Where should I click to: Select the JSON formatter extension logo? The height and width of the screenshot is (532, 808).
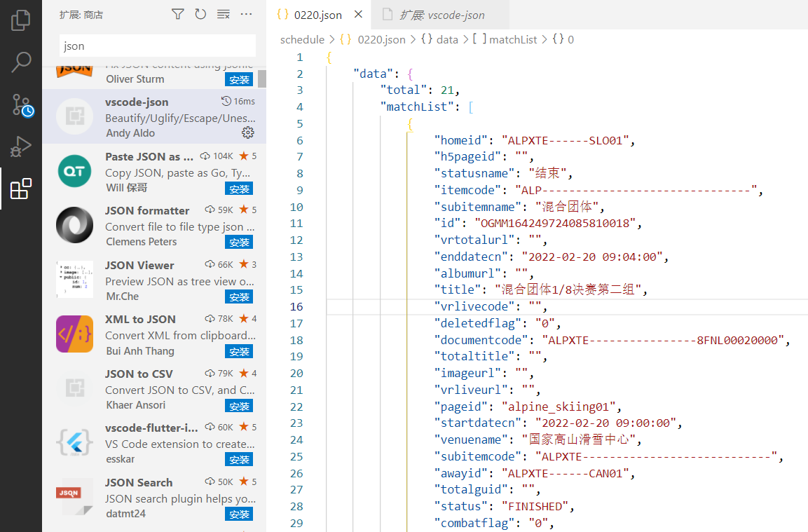point(75,225)
